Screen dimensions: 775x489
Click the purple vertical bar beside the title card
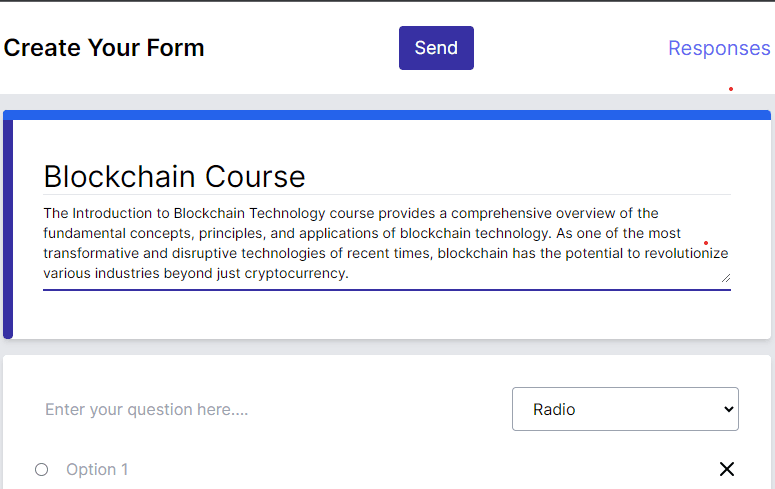(x=8, y=229)
